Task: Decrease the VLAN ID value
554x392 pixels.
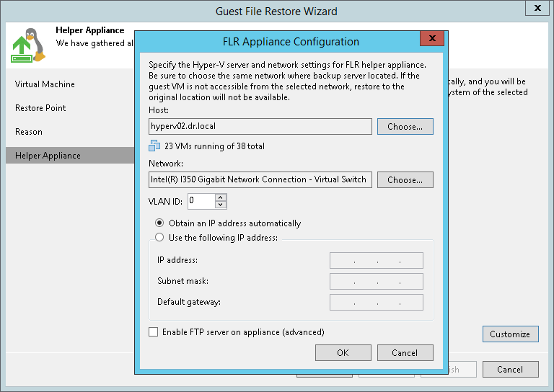Action: click(221, 205)
